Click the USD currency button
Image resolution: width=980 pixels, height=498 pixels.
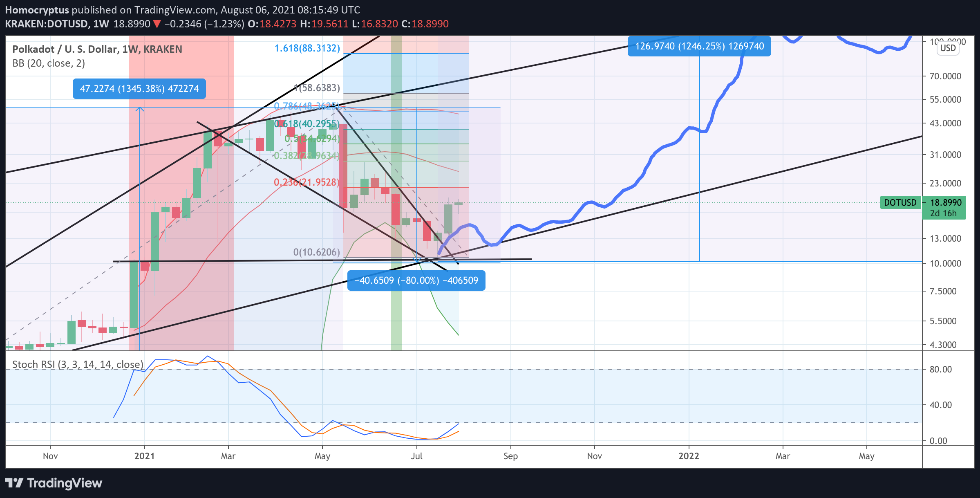[948, 48]
